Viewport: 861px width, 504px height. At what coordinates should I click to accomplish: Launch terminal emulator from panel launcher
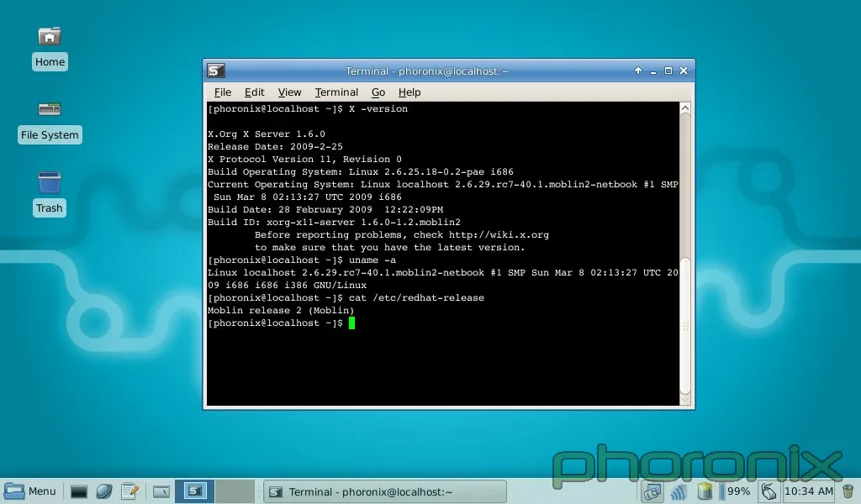click(78, 491)
